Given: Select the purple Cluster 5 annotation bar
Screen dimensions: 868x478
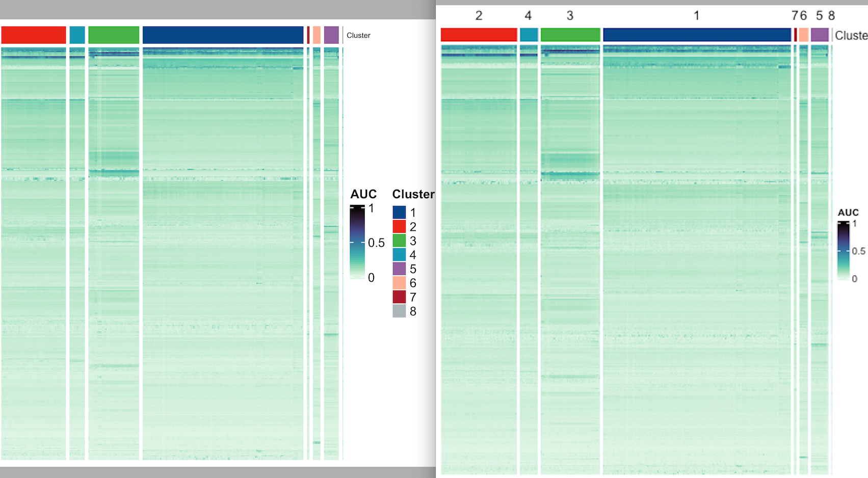Looking at the screenshot, I should (332, 35).
